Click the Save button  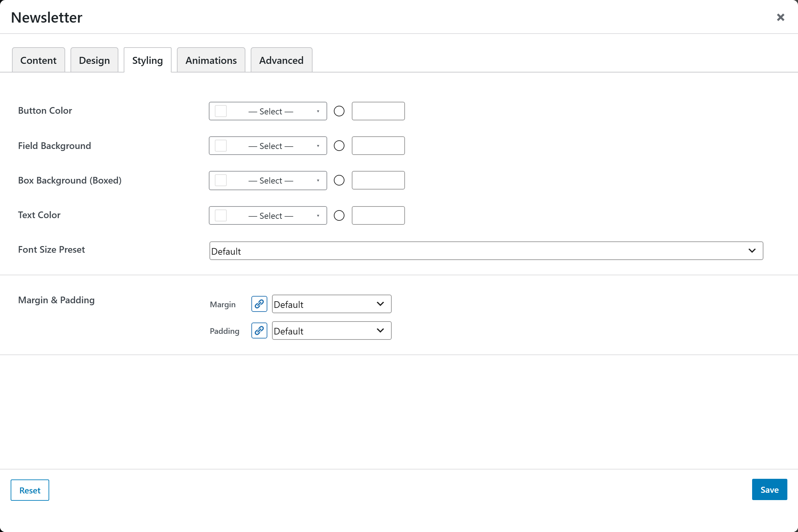pos(769,489)
